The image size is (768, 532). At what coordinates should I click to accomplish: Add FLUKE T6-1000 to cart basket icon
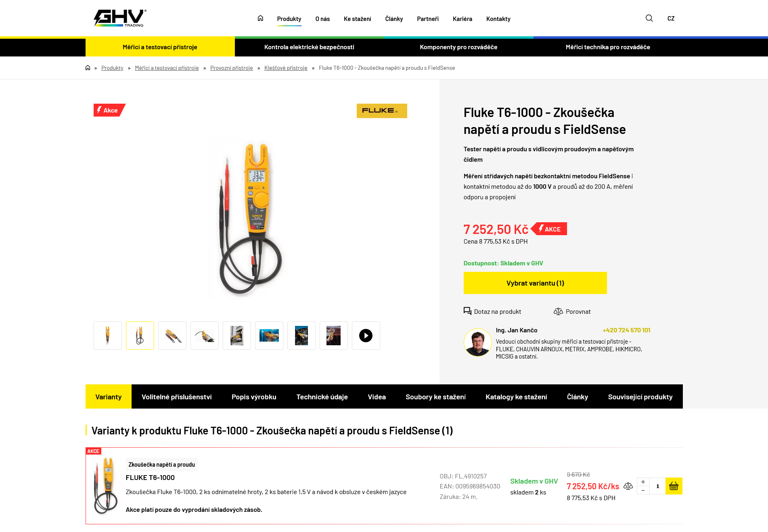pos(674,486)
